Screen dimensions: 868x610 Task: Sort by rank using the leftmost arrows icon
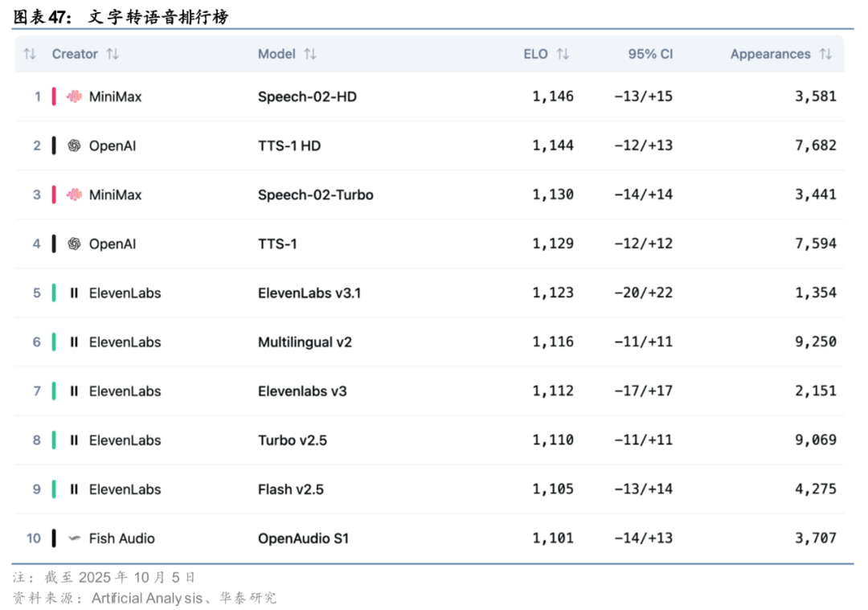[x=30, y=54]
